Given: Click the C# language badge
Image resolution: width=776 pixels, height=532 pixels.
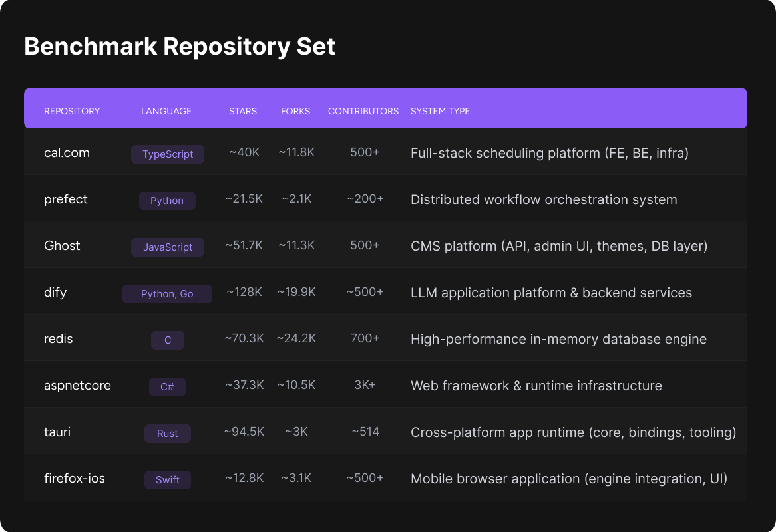Looking at the screenshot, I should [x=168, y=387].
